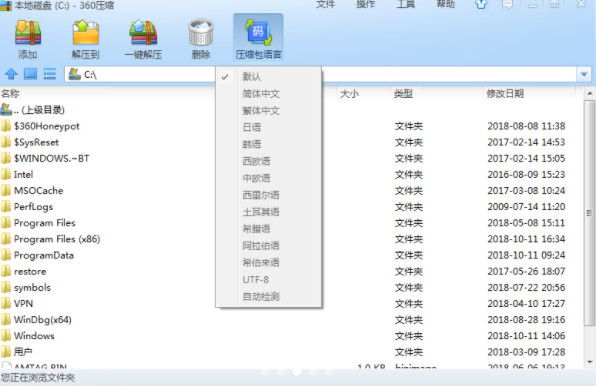The image size is (596, 386).
Task: Select the Program Files folder
Action: [44, 223]
